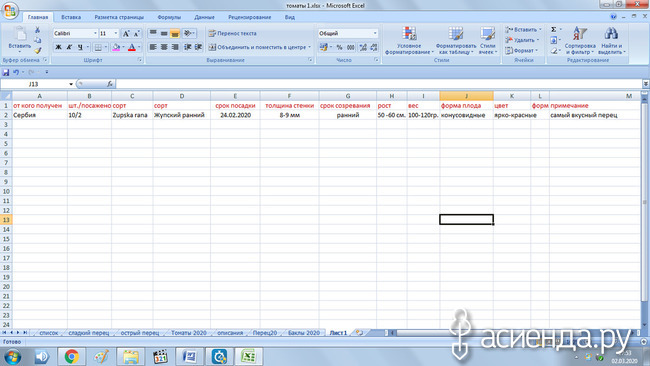Click the Save icon in quick access toolbar
This screenshot has height=366, width=650.
6,72
